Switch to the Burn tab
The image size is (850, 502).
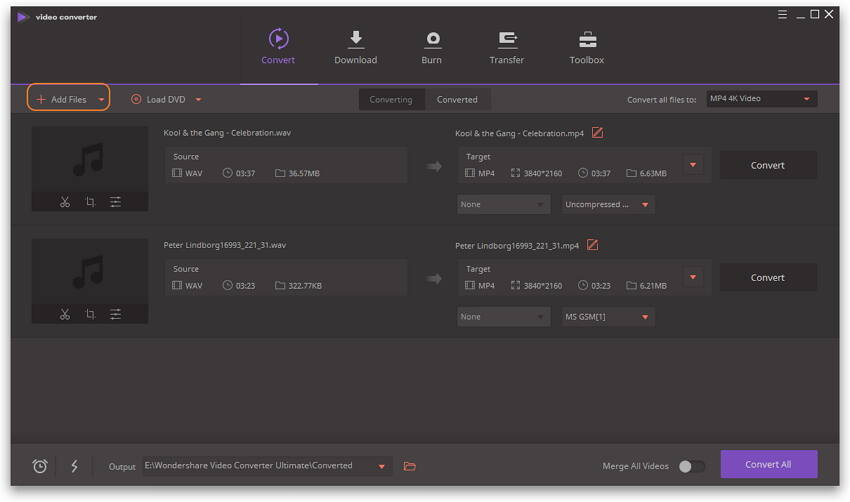(x=432, y=47)
